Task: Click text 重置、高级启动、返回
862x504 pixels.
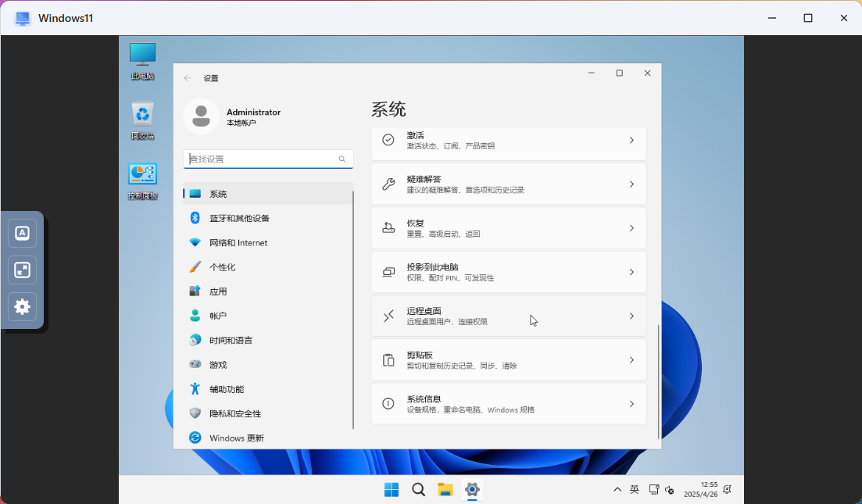Action: [x=443, y=234]
